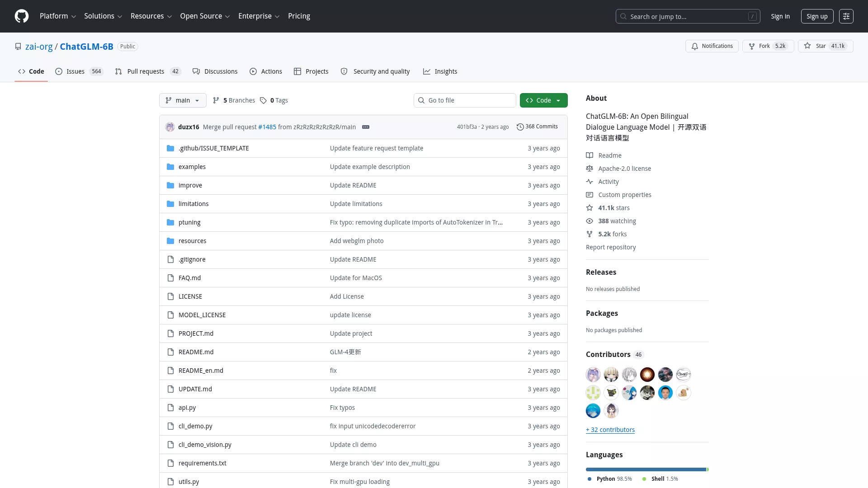868x488 pixels.
Task: Open the examples folder
Action: [x=192, y=167]
